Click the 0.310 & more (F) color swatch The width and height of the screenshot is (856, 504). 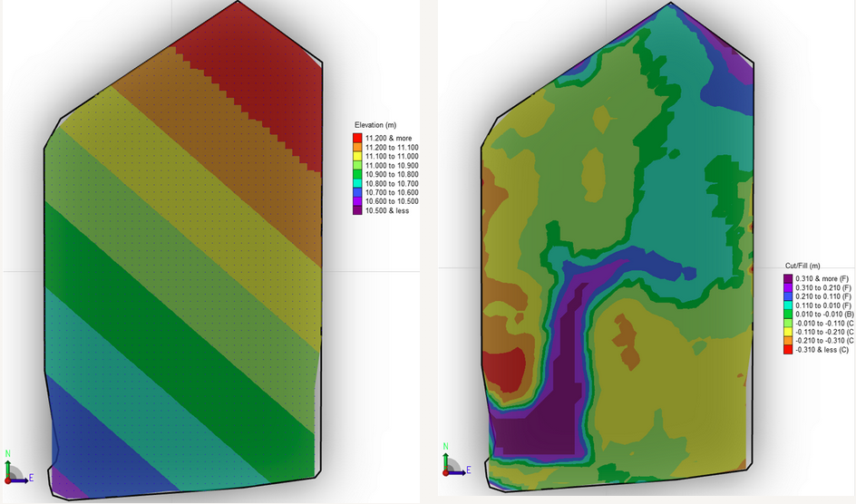tap(788, 278)
